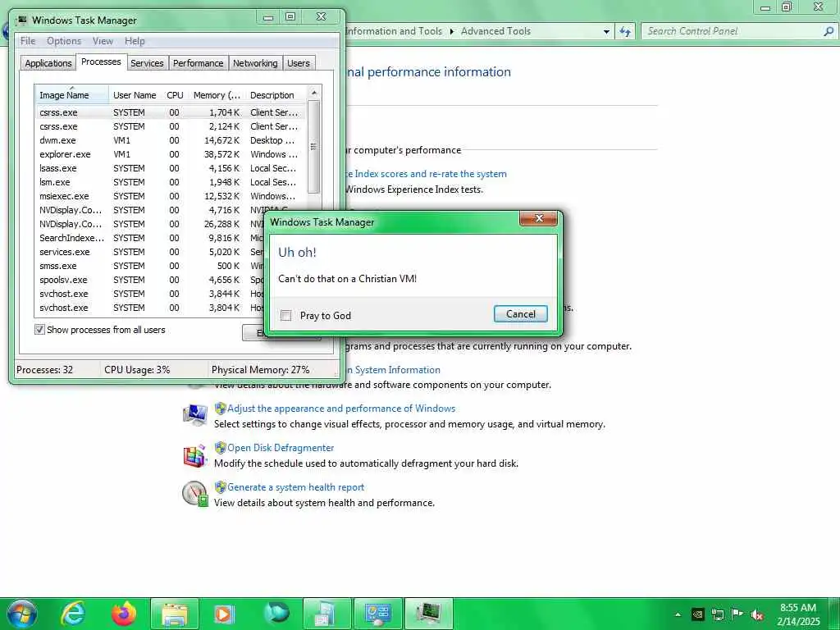Open the File menu in Task Manager
840x630 pixels.
28,41
